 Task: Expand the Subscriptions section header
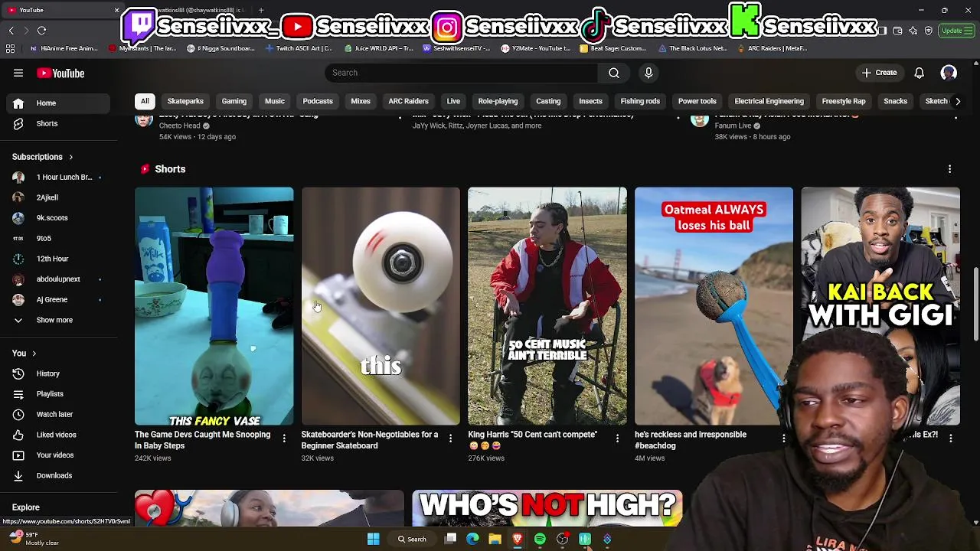click(x=43, y=157)
